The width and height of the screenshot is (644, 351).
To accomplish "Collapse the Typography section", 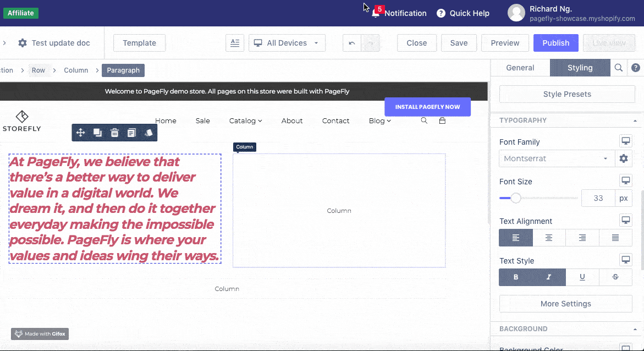I will coord(635,120).
